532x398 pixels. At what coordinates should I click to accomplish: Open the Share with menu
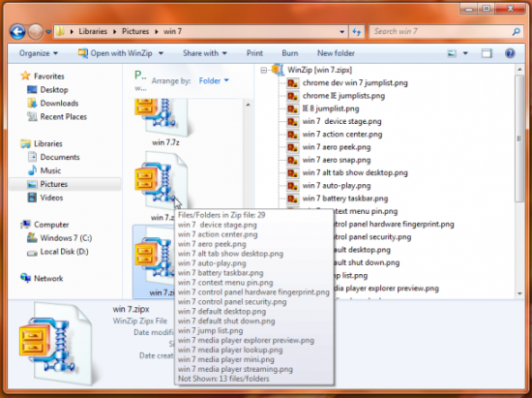[205, 53]
